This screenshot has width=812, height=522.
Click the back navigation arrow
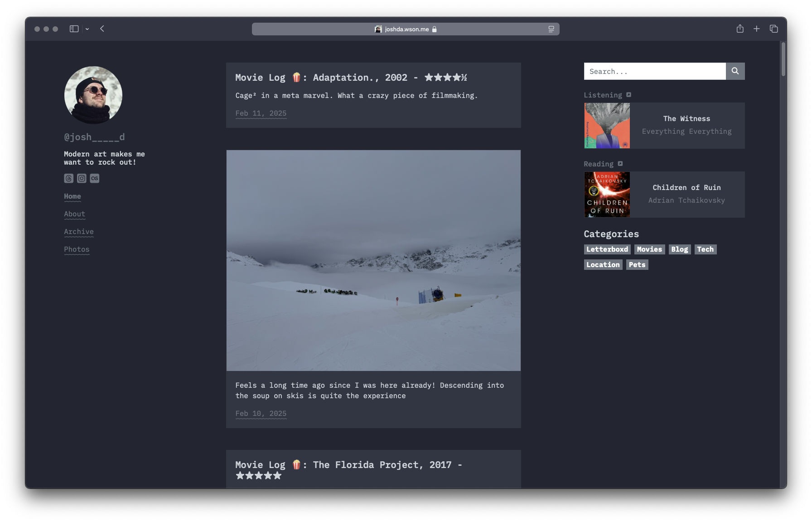(x=102, y=29)
